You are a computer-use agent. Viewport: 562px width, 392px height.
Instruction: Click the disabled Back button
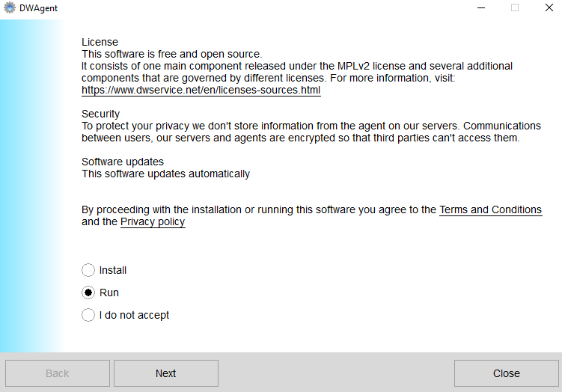point(58,373)
